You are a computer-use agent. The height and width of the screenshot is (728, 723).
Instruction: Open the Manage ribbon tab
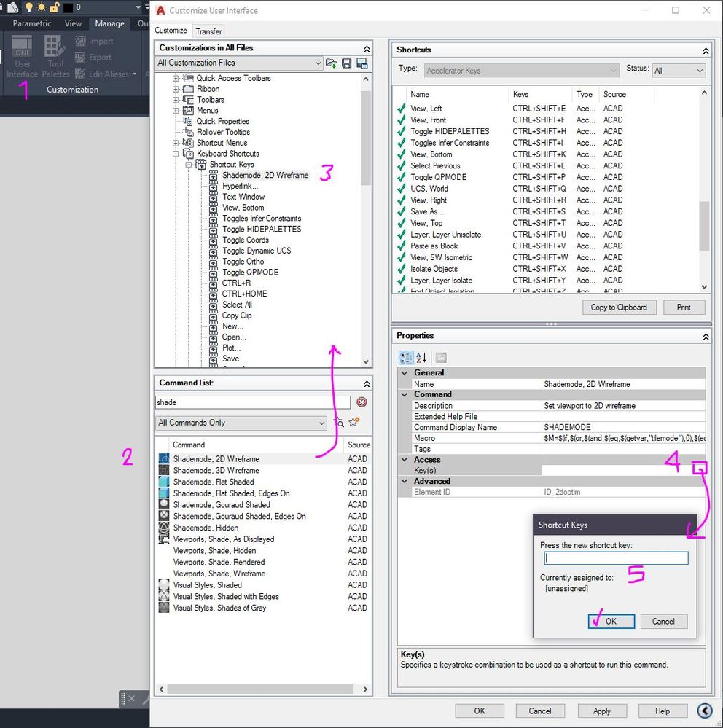109,23
